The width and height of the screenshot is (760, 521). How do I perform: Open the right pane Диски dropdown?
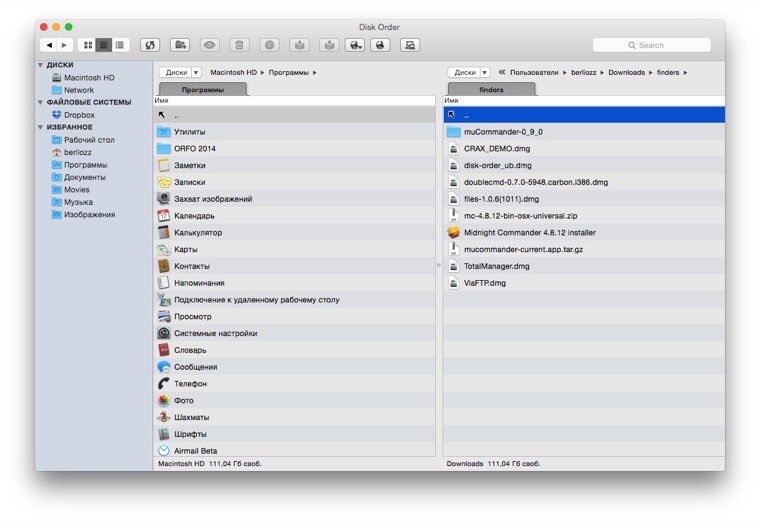[469, 72]
